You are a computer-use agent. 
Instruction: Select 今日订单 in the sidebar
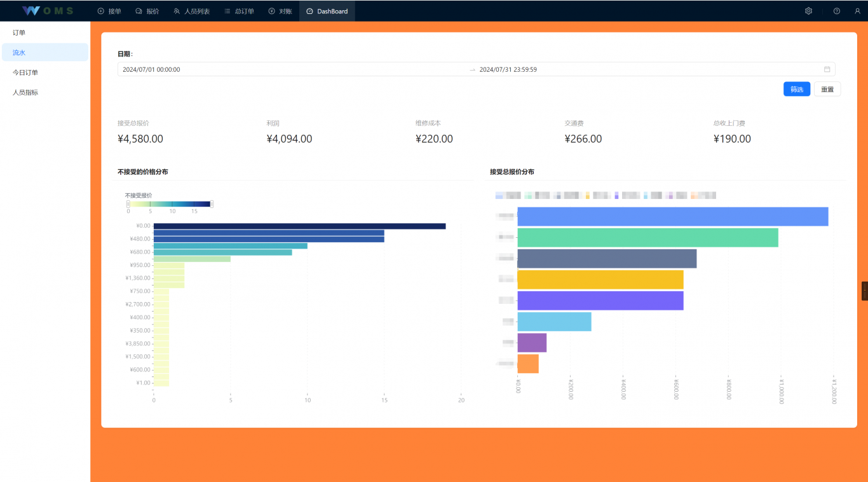[45, 72]
